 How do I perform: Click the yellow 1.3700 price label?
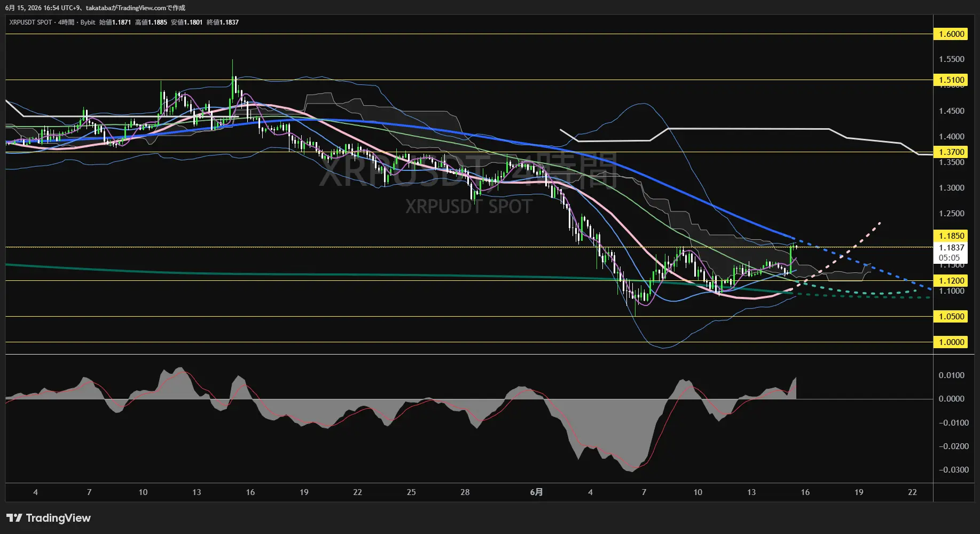pos(951,152)
